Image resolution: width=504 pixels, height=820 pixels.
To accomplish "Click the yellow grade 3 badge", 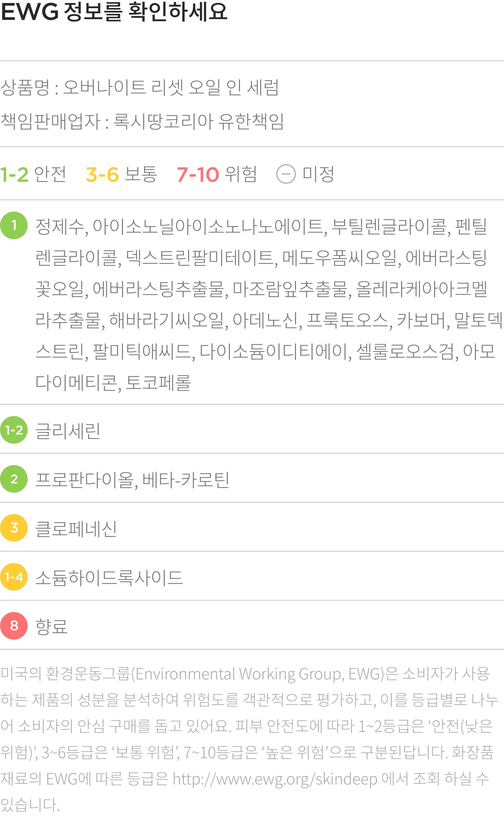I will click(14, 528).
